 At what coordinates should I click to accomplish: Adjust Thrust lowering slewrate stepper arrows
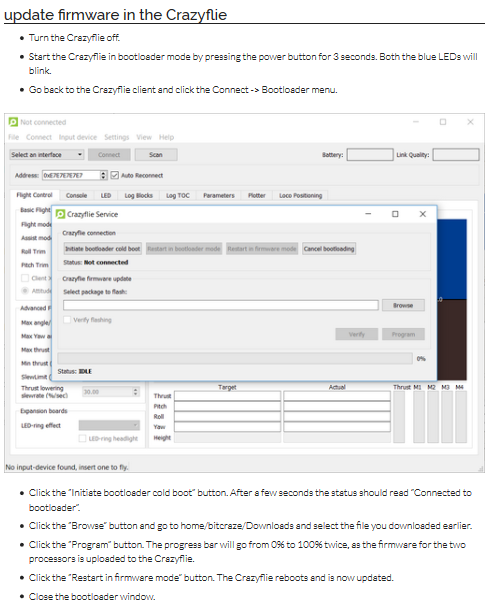tap(136, 392)
